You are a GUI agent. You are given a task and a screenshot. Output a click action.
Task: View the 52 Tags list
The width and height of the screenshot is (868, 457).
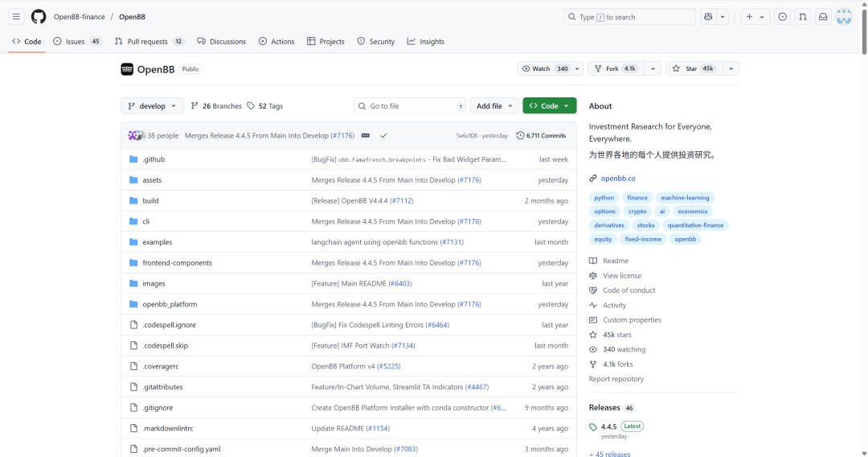pos(265,106)
